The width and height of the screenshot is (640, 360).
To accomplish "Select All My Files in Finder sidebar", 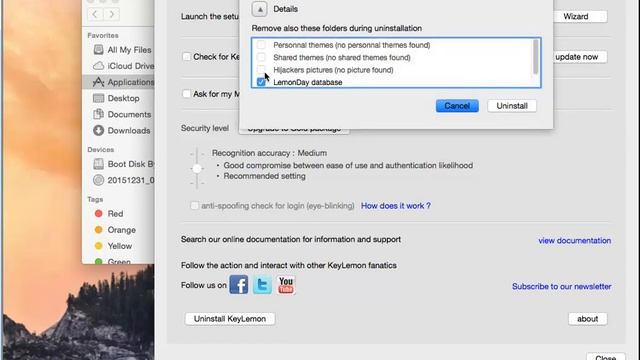I will click(x=122, y=50).
